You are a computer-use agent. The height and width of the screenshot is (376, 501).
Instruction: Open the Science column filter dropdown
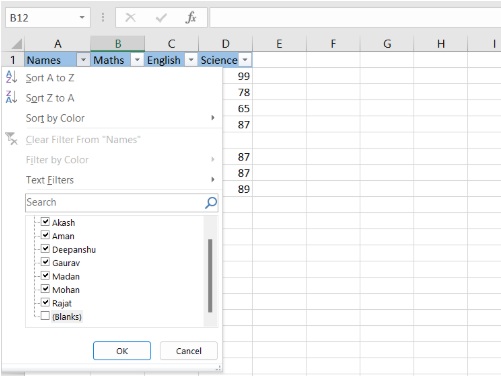click(245, 60)
